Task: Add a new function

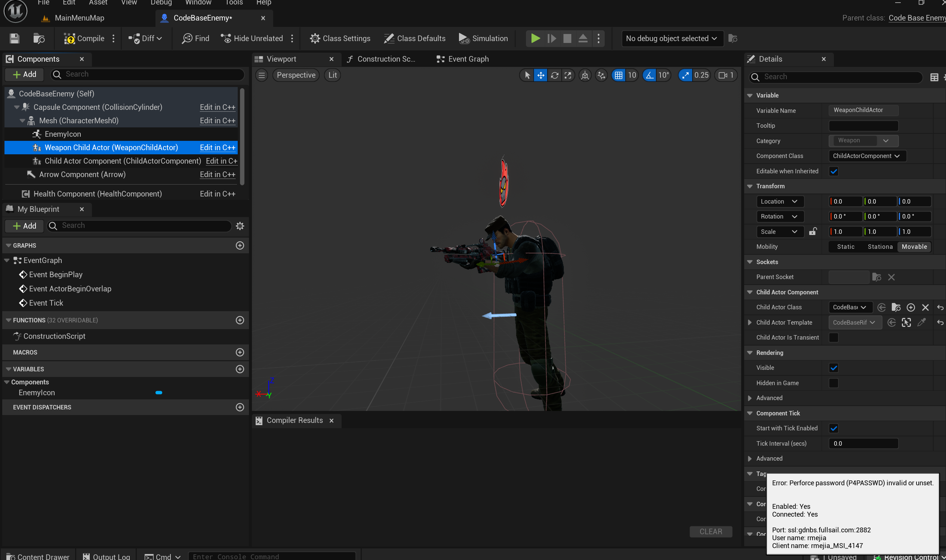Action: (x=240, y=321)
